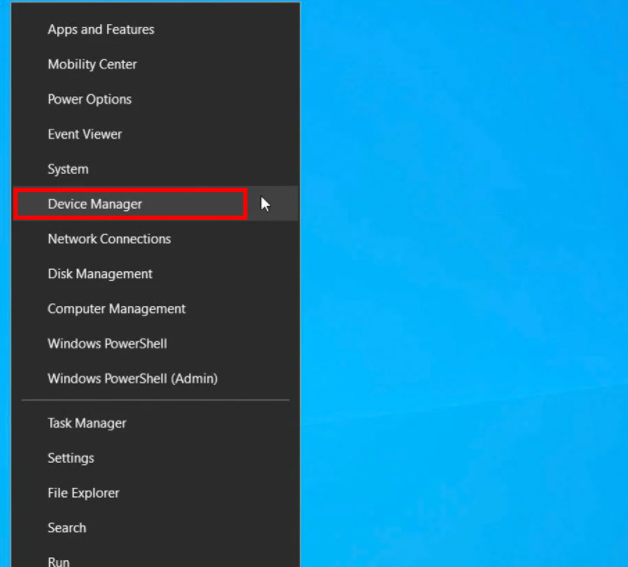Launch Disk Management
Screen dimensions: 628x567
(x=100, y=274)
